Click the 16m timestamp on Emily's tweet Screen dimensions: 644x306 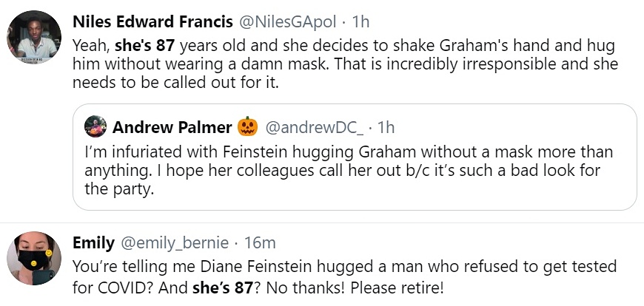[x=254, y=242]
